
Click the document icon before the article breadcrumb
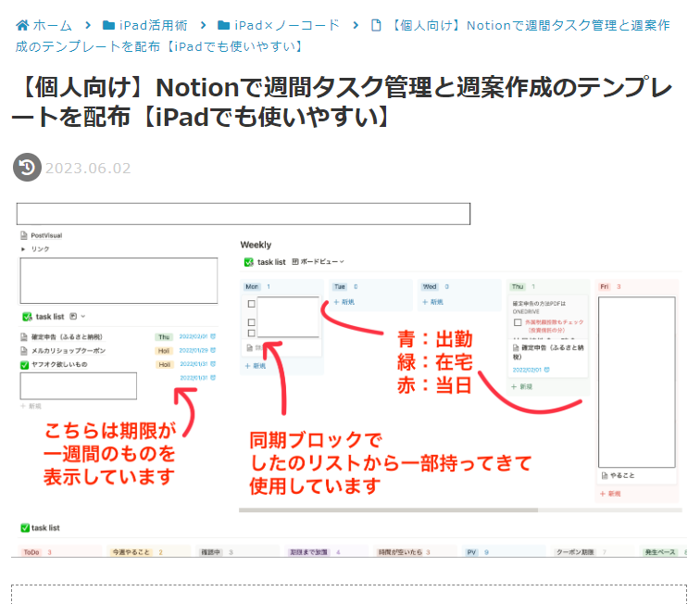tap(375, 25)
